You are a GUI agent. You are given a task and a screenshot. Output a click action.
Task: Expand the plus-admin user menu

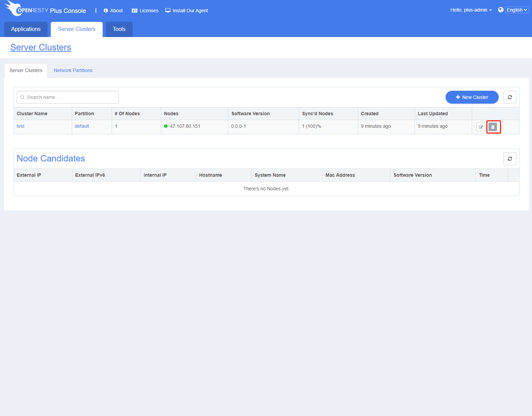(x=471, y=10)
